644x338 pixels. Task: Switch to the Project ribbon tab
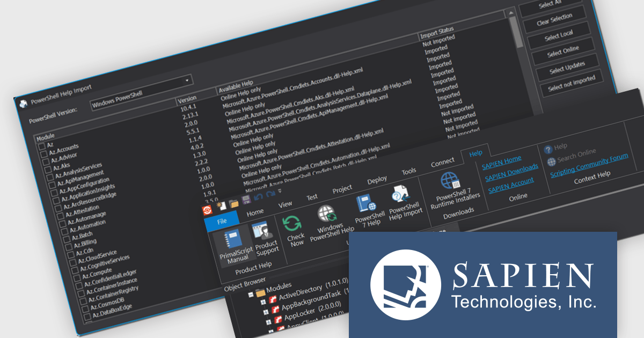(342, 188)
